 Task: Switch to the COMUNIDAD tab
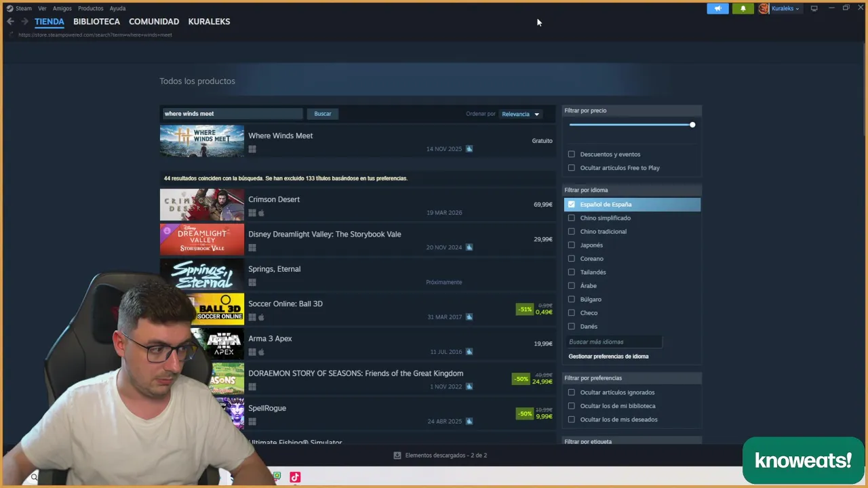(154, 22)
